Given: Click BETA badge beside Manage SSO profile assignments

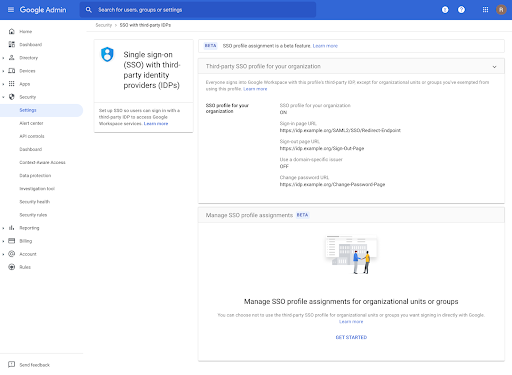Looking at the screenshot, I should pos(302,215).
